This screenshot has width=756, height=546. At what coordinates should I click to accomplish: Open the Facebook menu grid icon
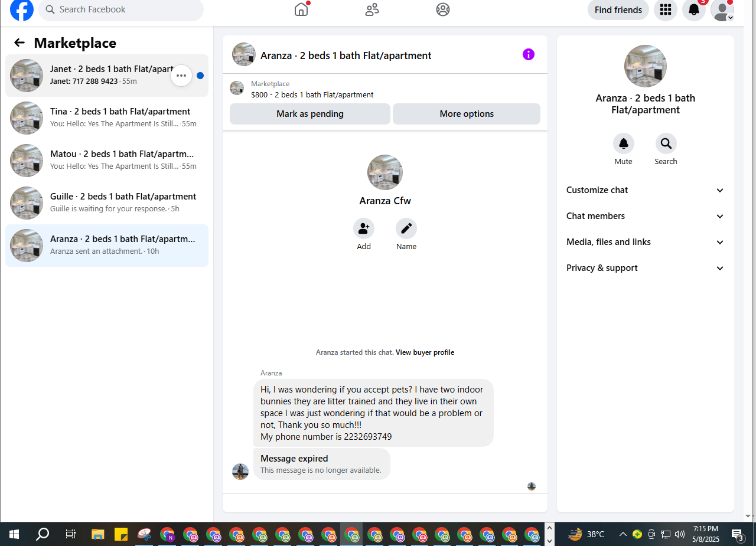pos(666,9)
